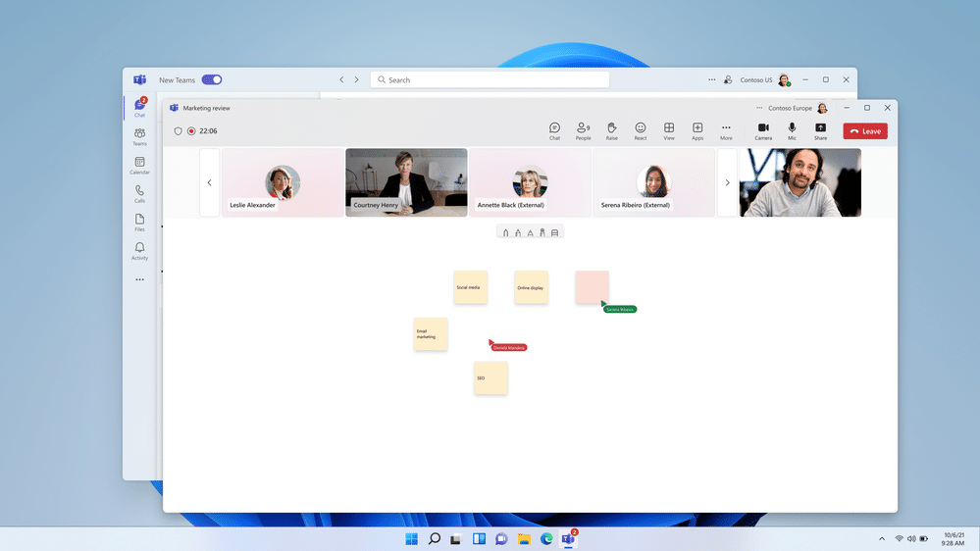980x551 pixels.
Task: Click Microsoft Teams icon on taskbar
Action: pyautogui.click(x=568, y=538)
